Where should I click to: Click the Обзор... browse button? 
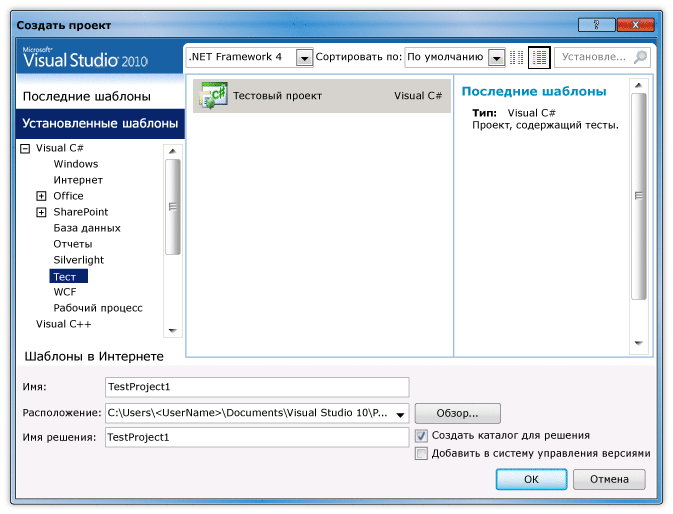458,414
